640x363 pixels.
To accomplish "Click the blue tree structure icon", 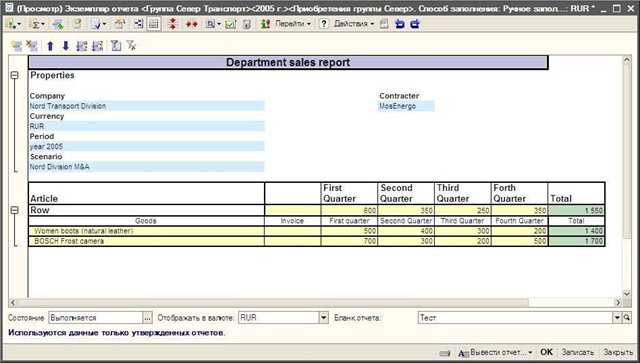I will coord(138,24).
